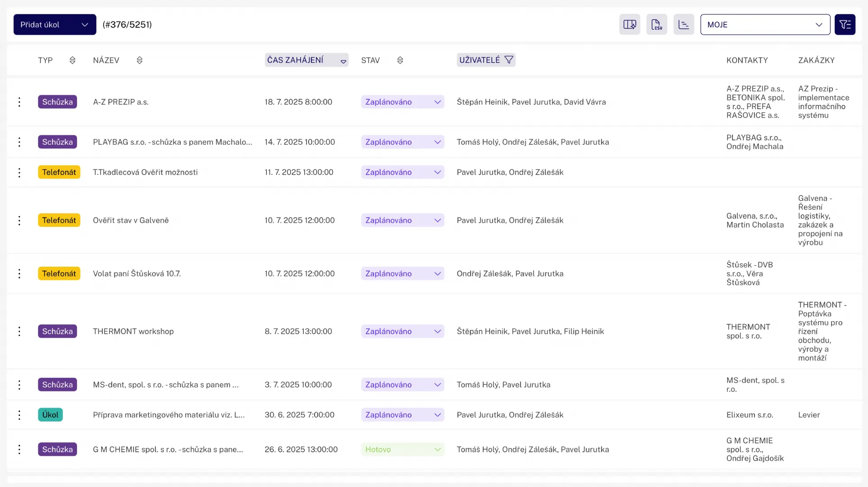Open three-dot menu for the Úkol row
868x487 pixels.
click(19, 415)
